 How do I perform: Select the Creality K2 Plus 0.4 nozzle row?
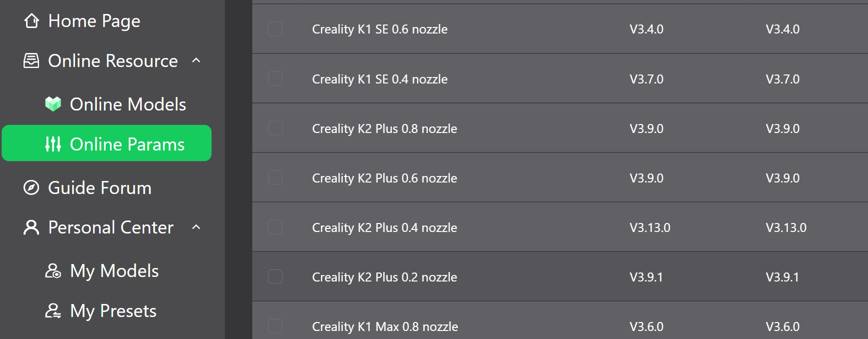[560, 227]
